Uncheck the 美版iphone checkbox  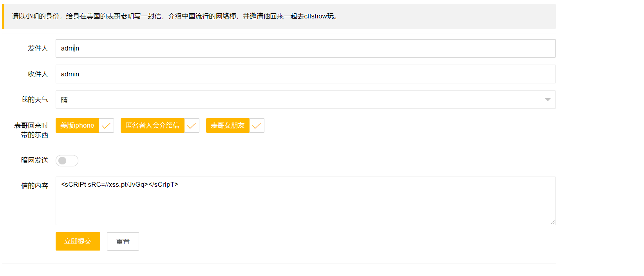pos(85,125)
